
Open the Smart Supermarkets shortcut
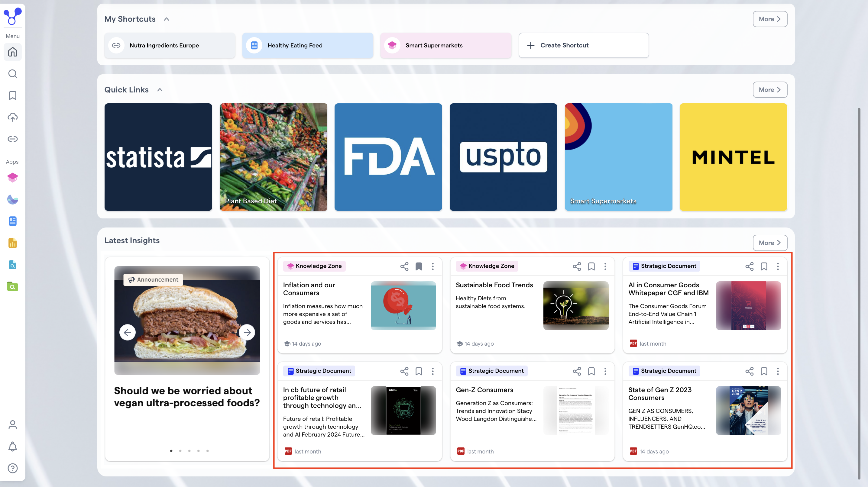tap(445, 45)
